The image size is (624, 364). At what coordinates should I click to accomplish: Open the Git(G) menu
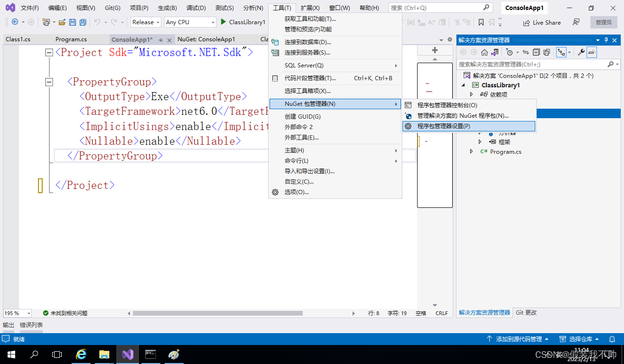pos(112,8)
